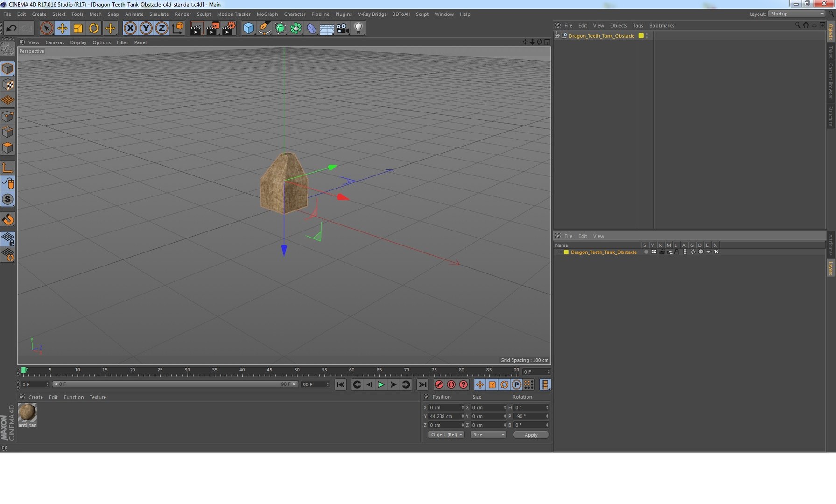Click the Object Manager search icon
The image size is (836, 504).
pos(797,26)
